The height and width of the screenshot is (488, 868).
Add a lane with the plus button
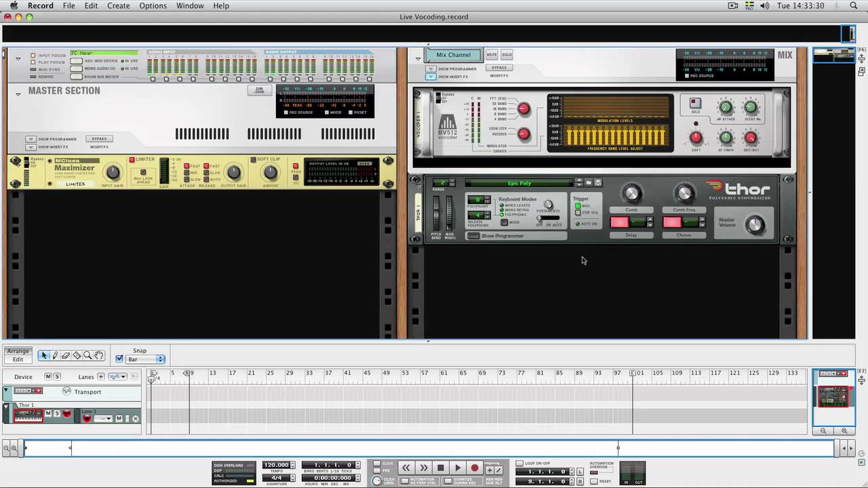[101, 377]
